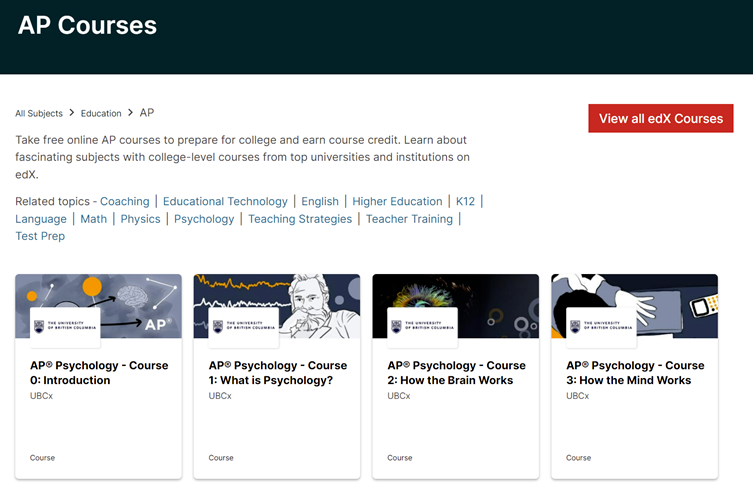Image resolution: width=753 pixels, height=489 pixels.
Task: Click the UBC logo on Course 2 card
Action: (x=420, y=325)
